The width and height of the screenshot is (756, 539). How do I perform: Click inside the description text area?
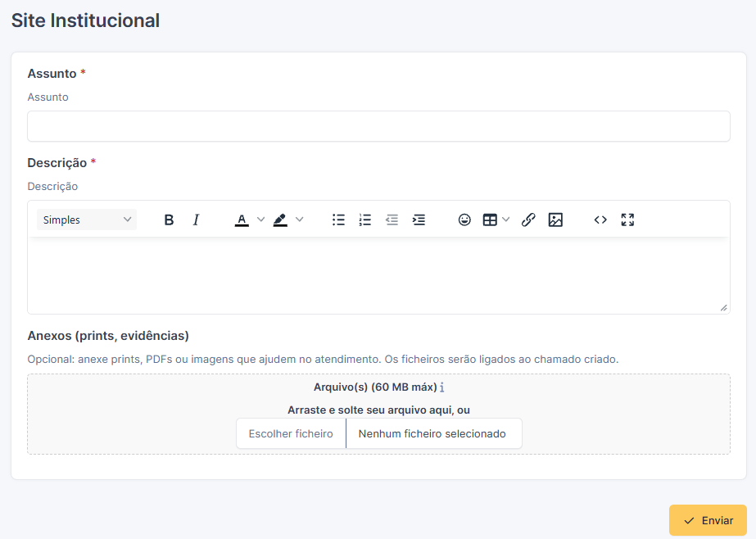378,274
